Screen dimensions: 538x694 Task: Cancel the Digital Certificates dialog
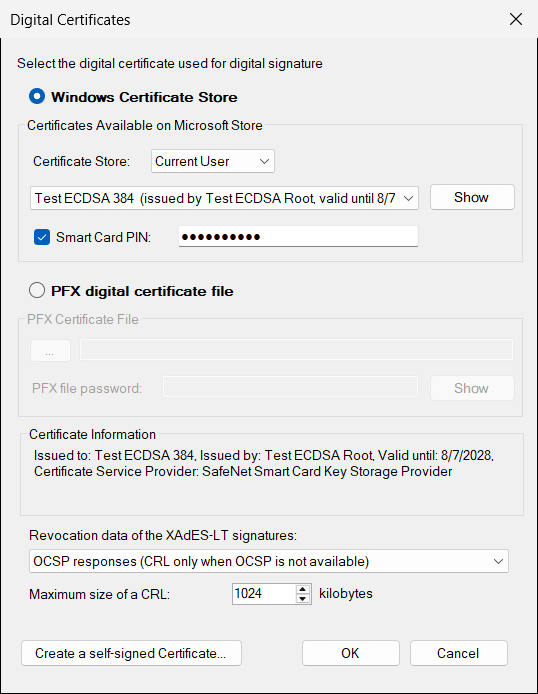click(459, 653)
